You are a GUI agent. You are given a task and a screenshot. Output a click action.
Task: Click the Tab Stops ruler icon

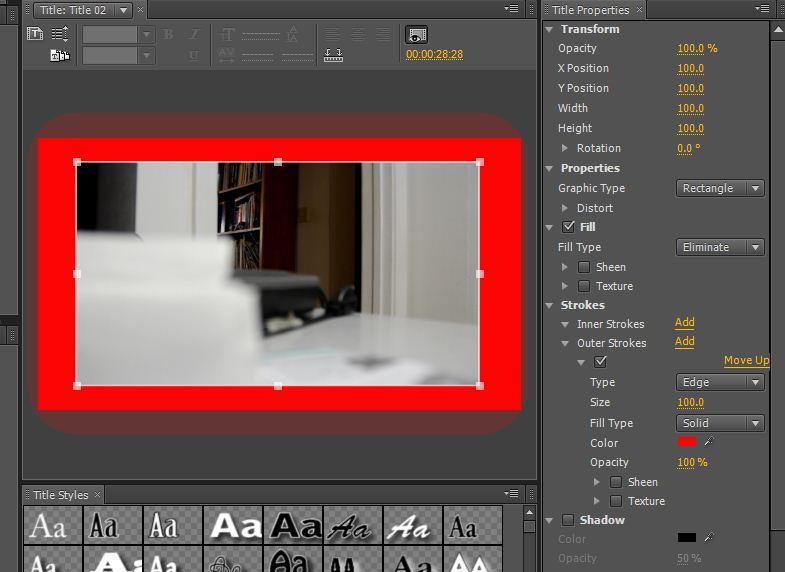[334, 55]
